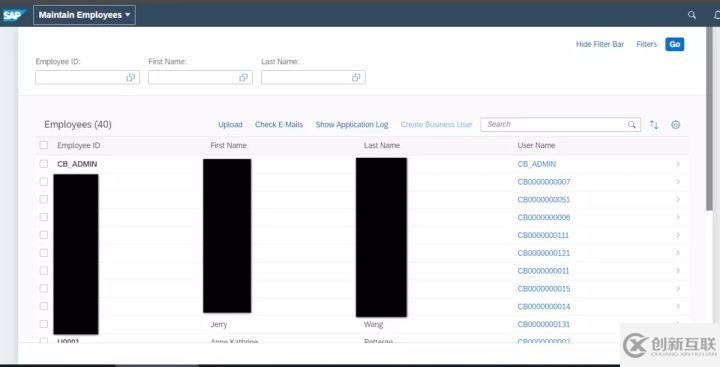The image size is (720, 367).
Task: Navigate via chevron on row CB0000000015
Action: 678,288
